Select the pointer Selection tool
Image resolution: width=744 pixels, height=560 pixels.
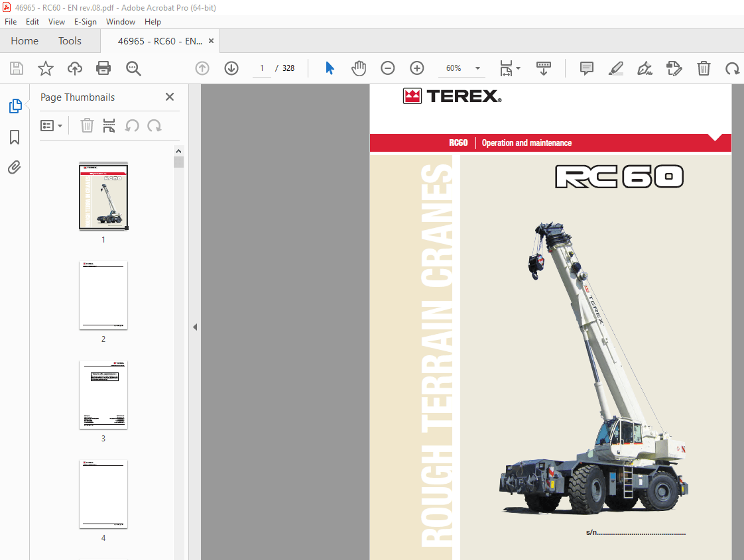330,68
